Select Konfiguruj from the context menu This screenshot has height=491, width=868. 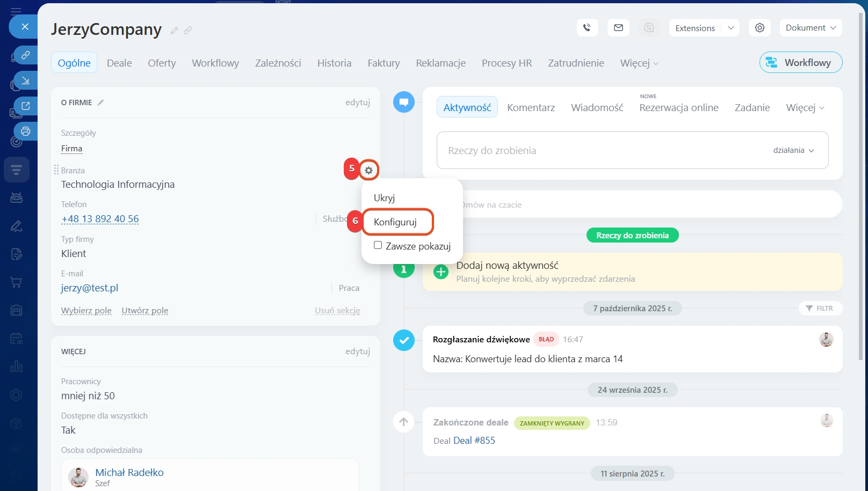pyautogui.click(x=397, y=222)
